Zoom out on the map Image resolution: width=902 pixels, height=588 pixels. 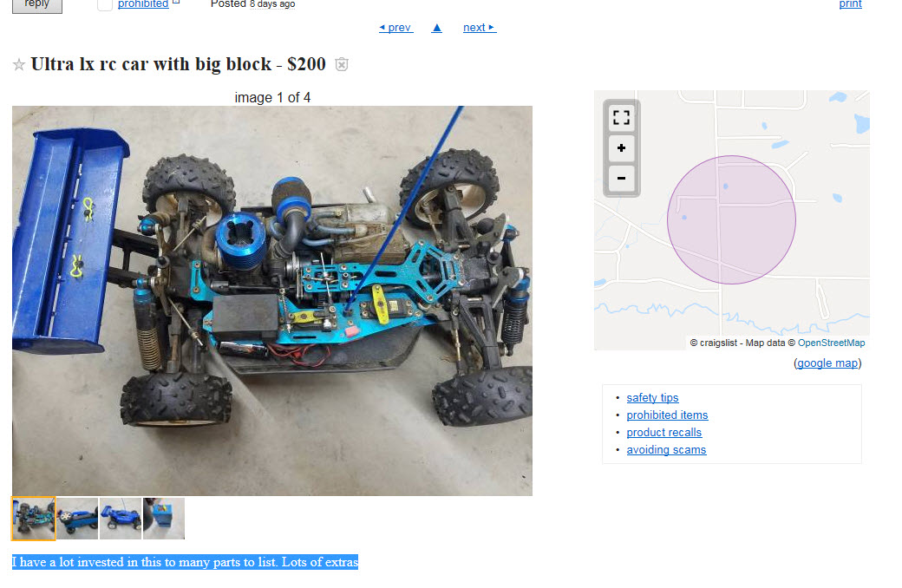coord(621,178)
